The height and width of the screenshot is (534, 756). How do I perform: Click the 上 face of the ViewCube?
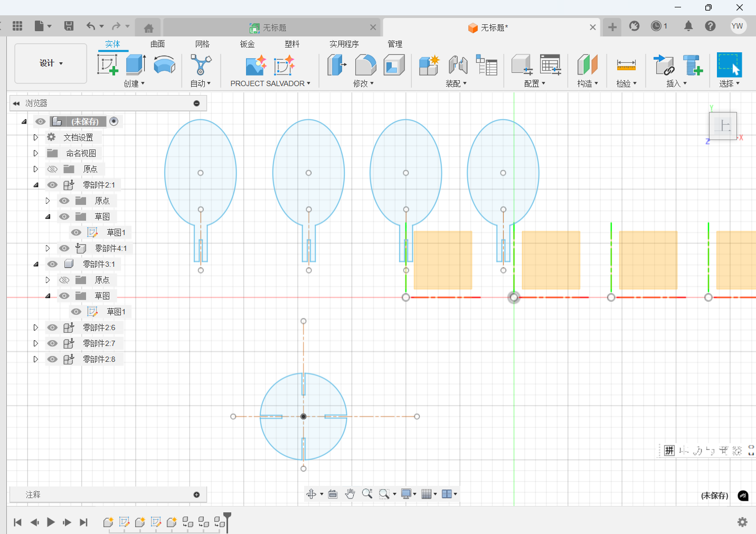point(722,126)
